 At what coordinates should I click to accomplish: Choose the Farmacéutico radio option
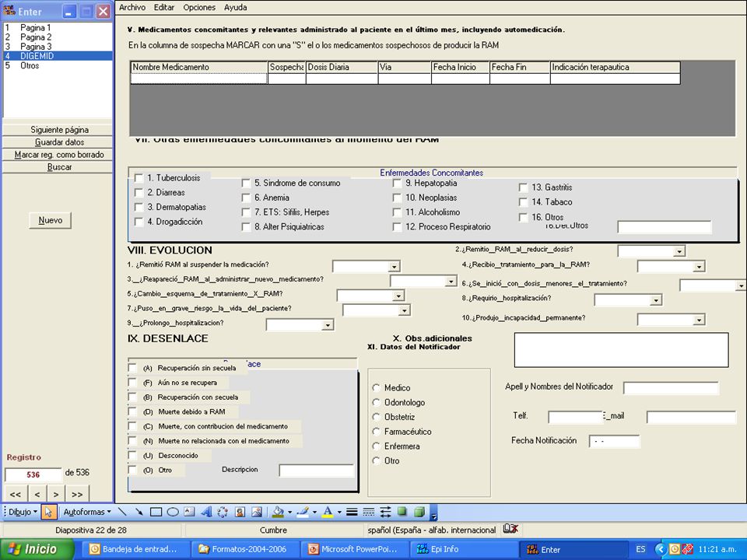[x=377, y=432]
